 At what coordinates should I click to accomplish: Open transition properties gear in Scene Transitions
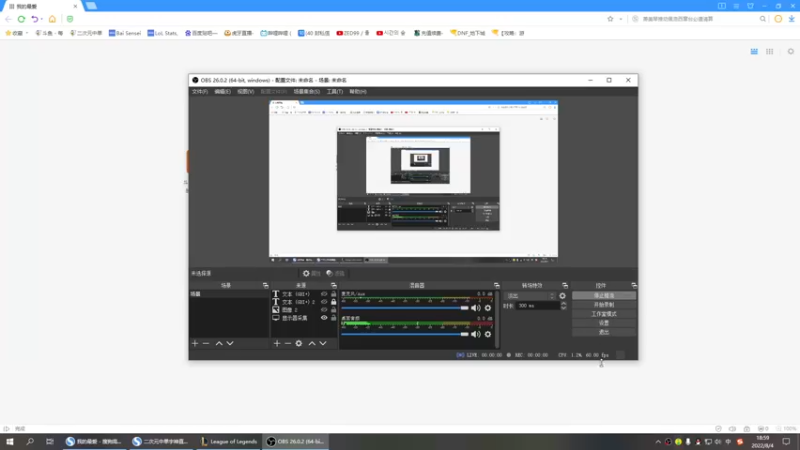point(562,296)
